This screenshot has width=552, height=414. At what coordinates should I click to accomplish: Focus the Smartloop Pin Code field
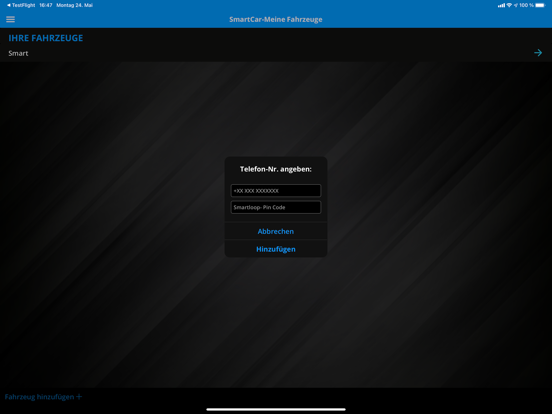click(x=276, y=207)
